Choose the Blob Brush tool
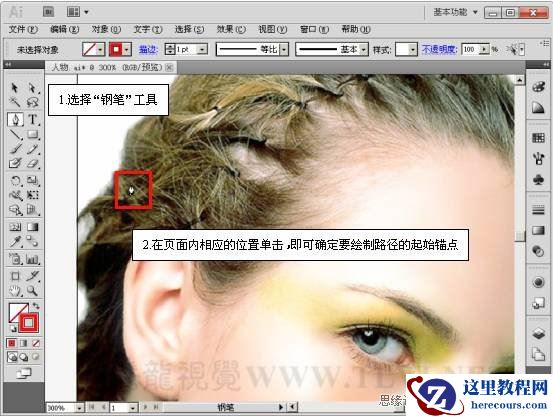The image size is (553, 417). [x=15, y=164]
